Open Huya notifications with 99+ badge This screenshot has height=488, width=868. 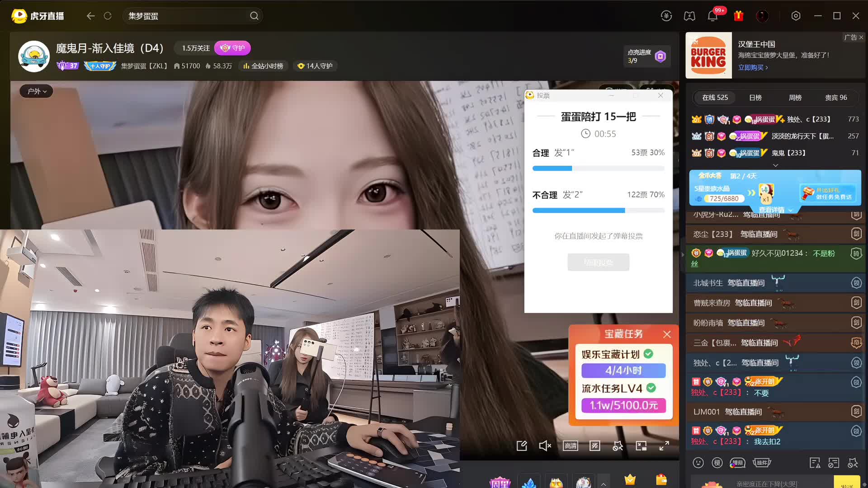pyautogui.click(x=712, y=16)
